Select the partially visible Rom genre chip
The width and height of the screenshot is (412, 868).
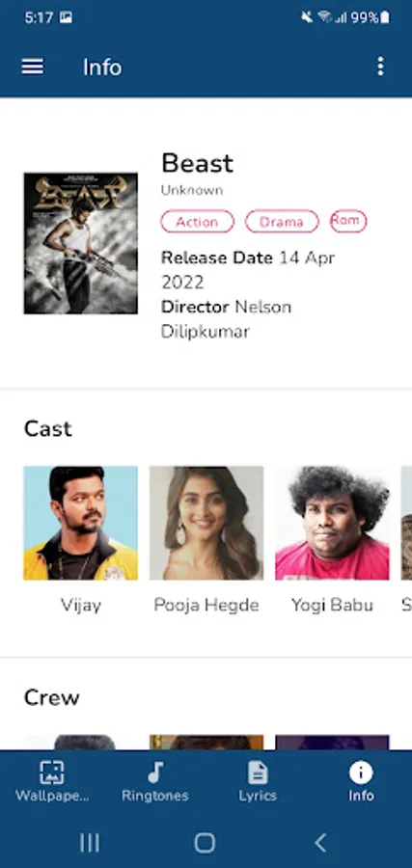[x=348, y=221]
